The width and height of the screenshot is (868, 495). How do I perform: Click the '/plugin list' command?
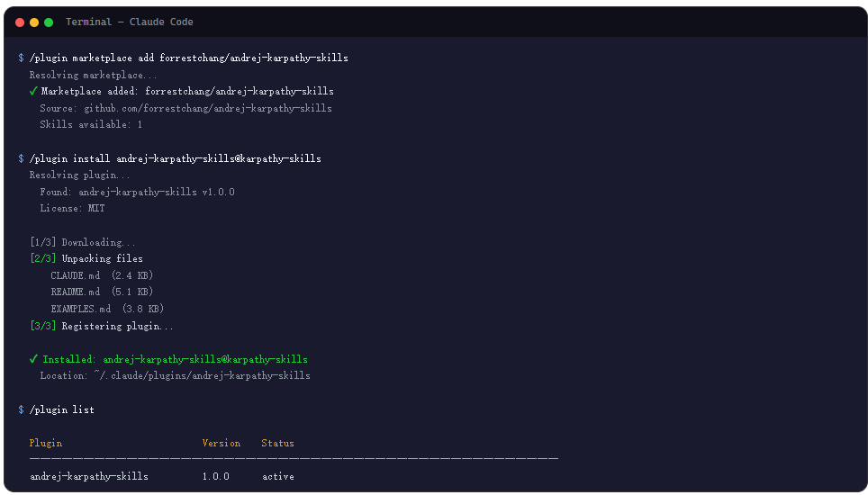point(62,409)
